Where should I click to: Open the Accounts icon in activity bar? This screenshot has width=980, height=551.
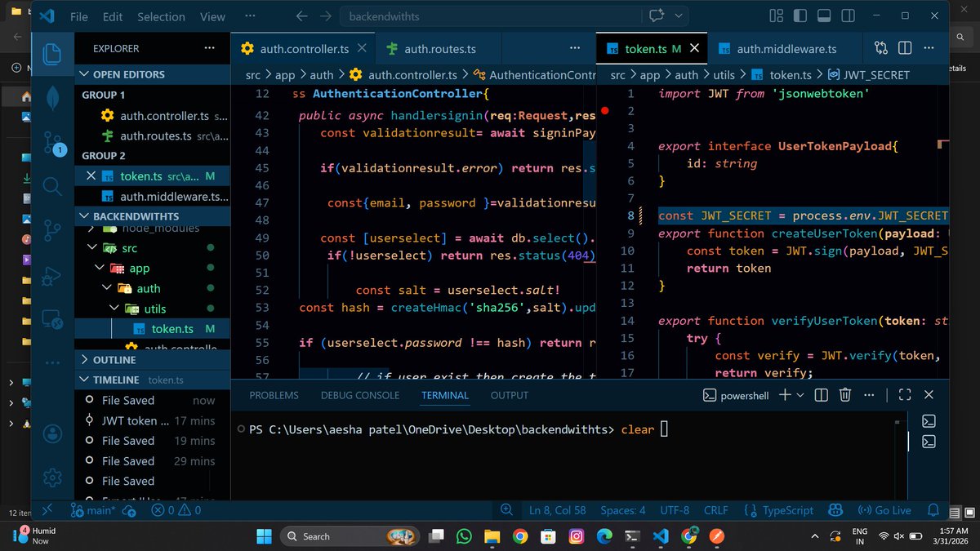click(52, 433)
